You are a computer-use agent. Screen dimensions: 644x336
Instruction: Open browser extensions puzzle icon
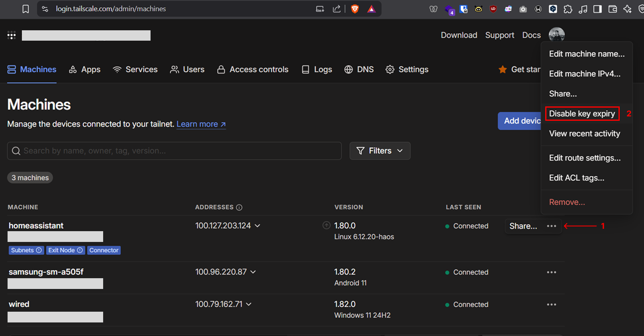click(x=568, y=9)
